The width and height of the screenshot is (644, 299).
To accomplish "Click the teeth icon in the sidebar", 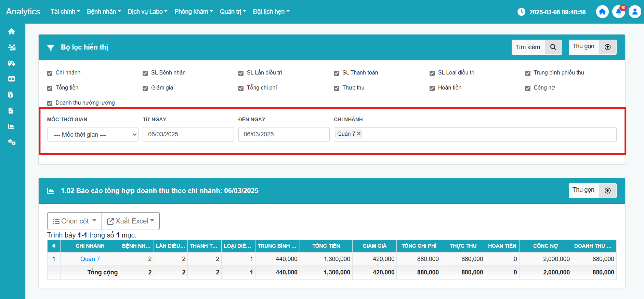I will click(12, 79).
